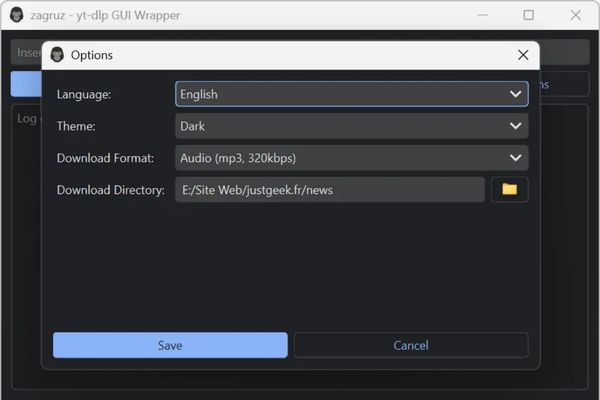
Task: Click the yellow folder browse icon
Action: click(x=509, y=189)
